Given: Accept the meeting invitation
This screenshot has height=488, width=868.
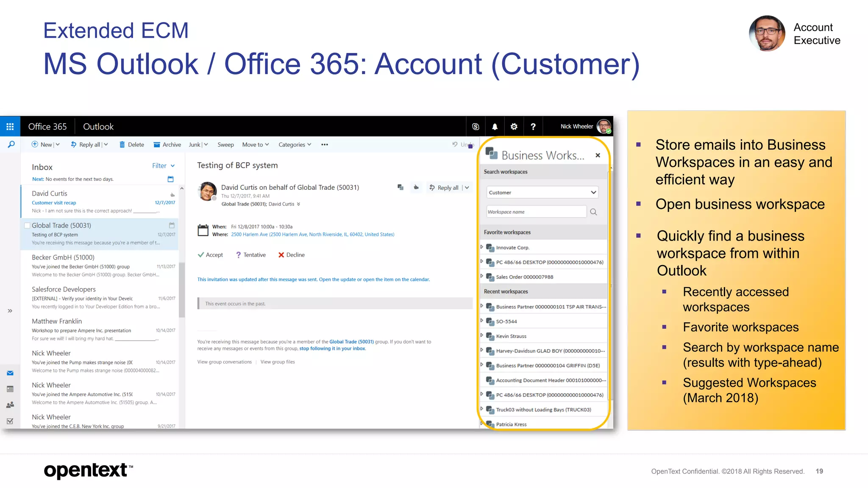Looking at the screenshot, I should 210,255.
